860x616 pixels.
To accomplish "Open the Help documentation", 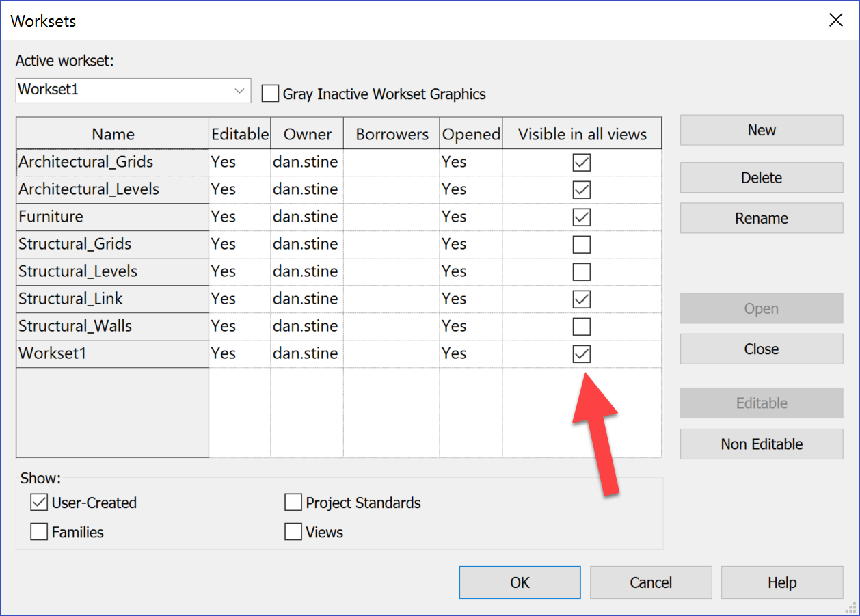I will click(782, 582).
